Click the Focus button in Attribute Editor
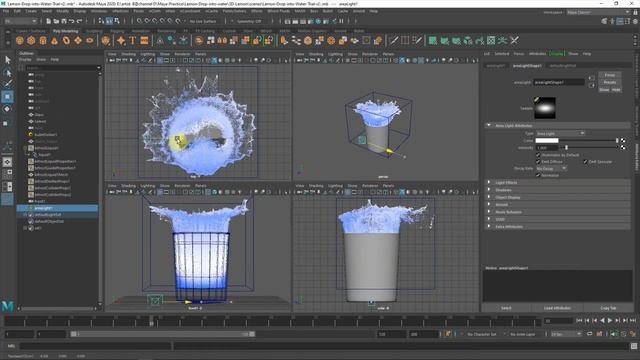640x360 pixels. 610,75
